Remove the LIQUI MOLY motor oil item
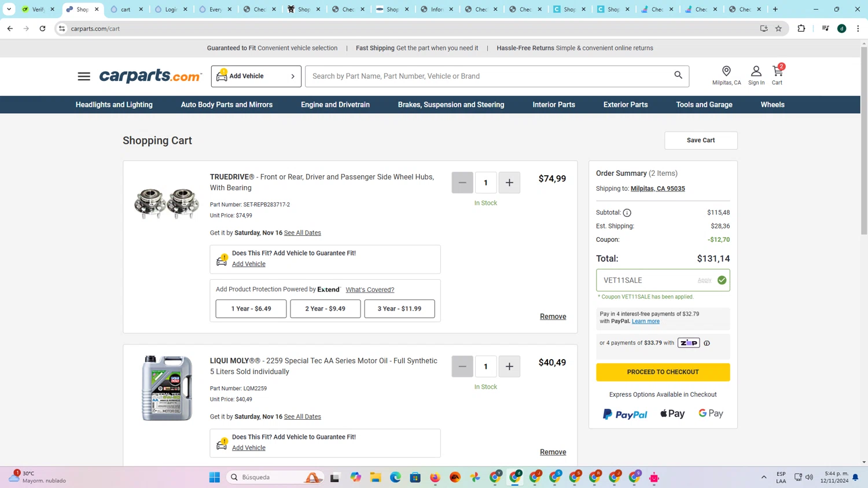This screenshot has height=488, width=868. point(553,452)
